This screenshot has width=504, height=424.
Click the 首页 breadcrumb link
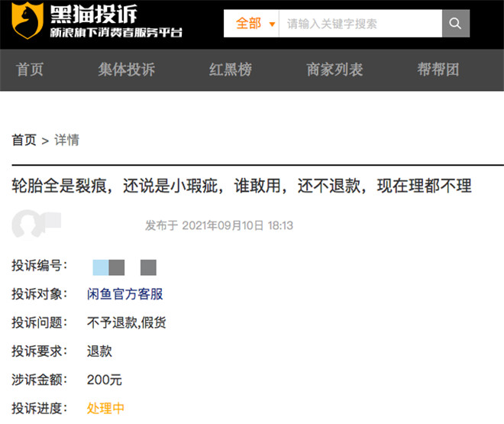coord(24,140)
